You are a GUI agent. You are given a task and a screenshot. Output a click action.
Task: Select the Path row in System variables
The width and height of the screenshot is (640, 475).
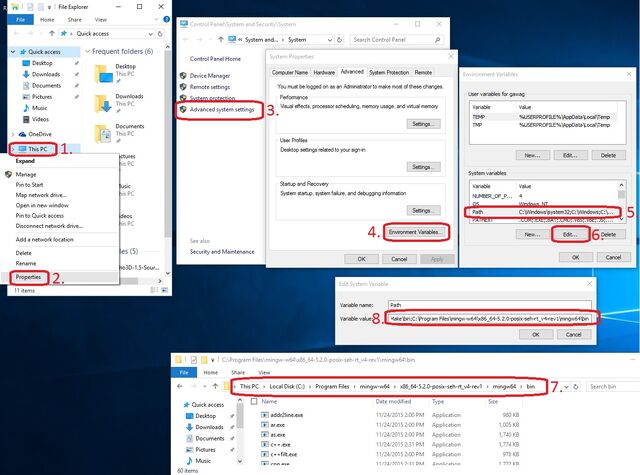(543, 212)
